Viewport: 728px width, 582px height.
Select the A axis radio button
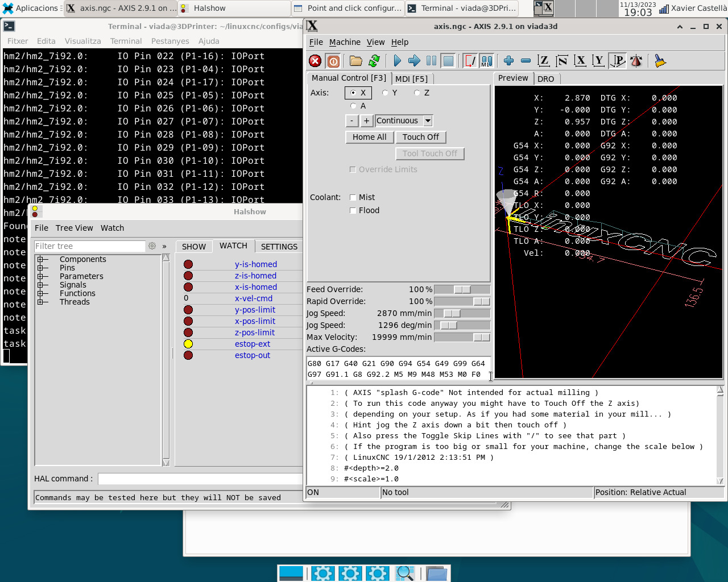click(x=353, y=106)
